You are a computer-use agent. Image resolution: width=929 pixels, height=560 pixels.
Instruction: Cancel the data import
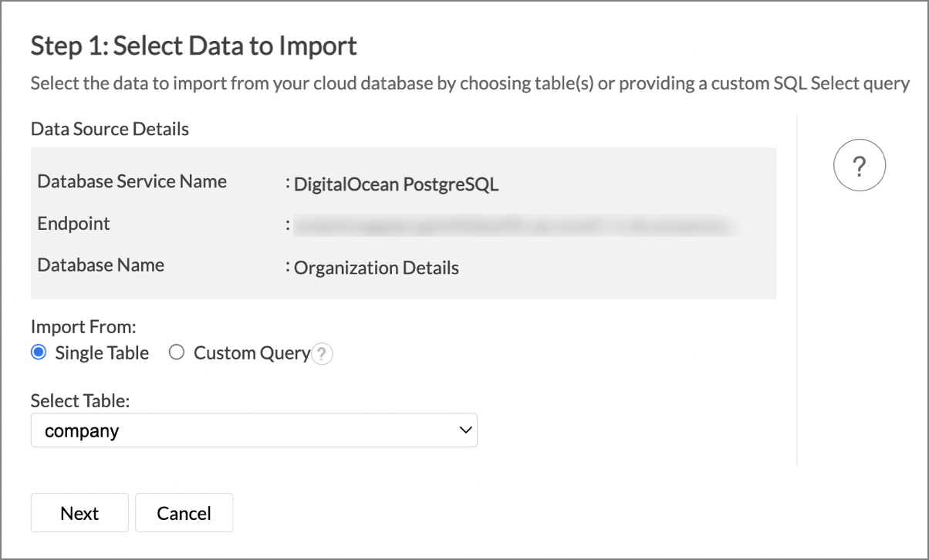[184, 513]
